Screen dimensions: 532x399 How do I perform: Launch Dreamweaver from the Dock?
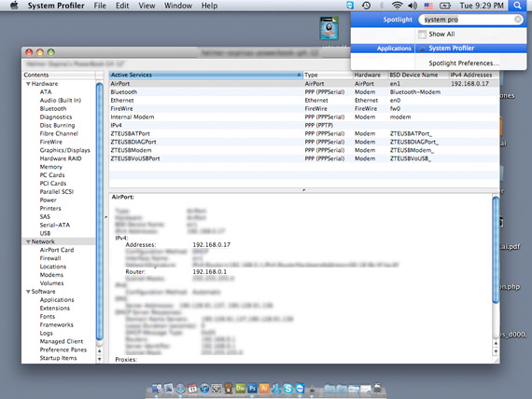tap(240, 388)
